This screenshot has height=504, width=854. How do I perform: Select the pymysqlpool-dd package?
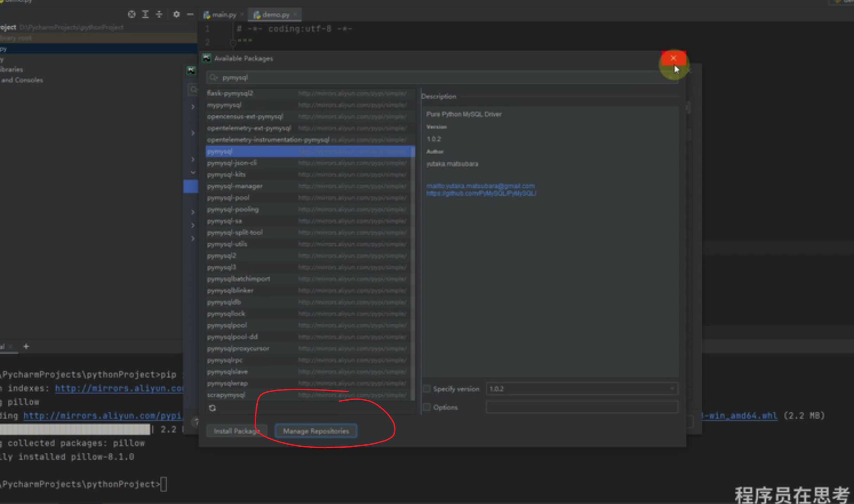pyautogui.click(x=308, y=337)
